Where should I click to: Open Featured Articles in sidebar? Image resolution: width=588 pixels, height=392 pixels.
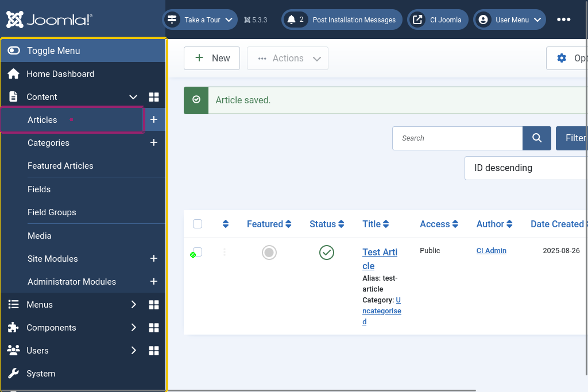pyautogui.click(x=60, y=166)
